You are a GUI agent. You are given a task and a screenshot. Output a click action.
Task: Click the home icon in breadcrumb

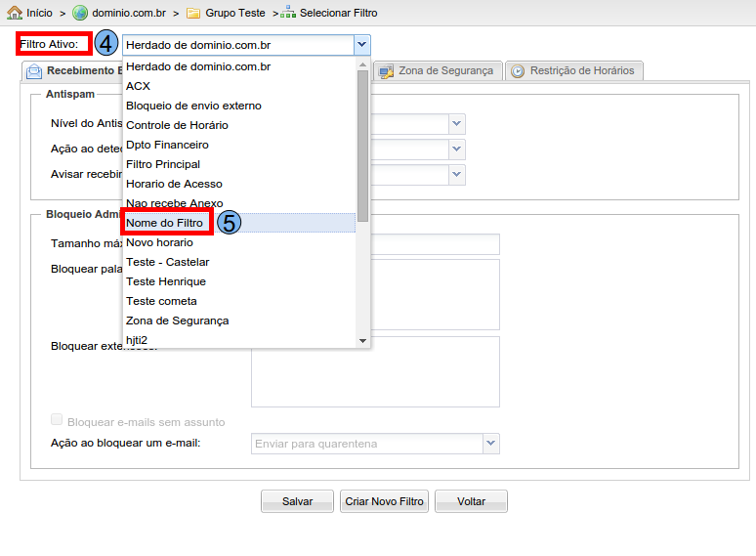pyautogui.click(x=15, y=13)
